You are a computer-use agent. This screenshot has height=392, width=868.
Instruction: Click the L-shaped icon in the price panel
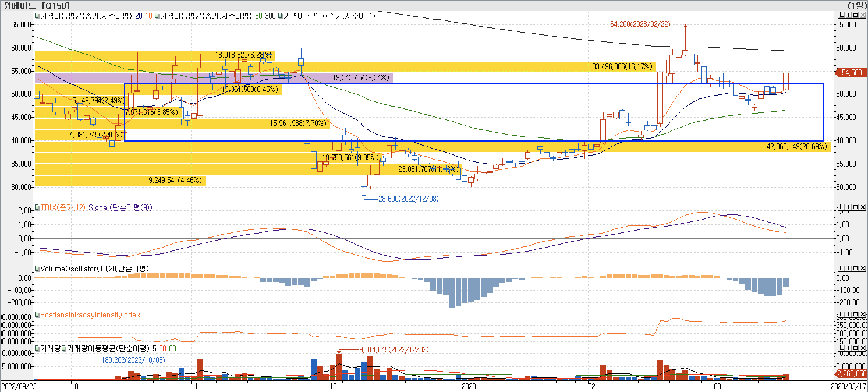(842, 15)
